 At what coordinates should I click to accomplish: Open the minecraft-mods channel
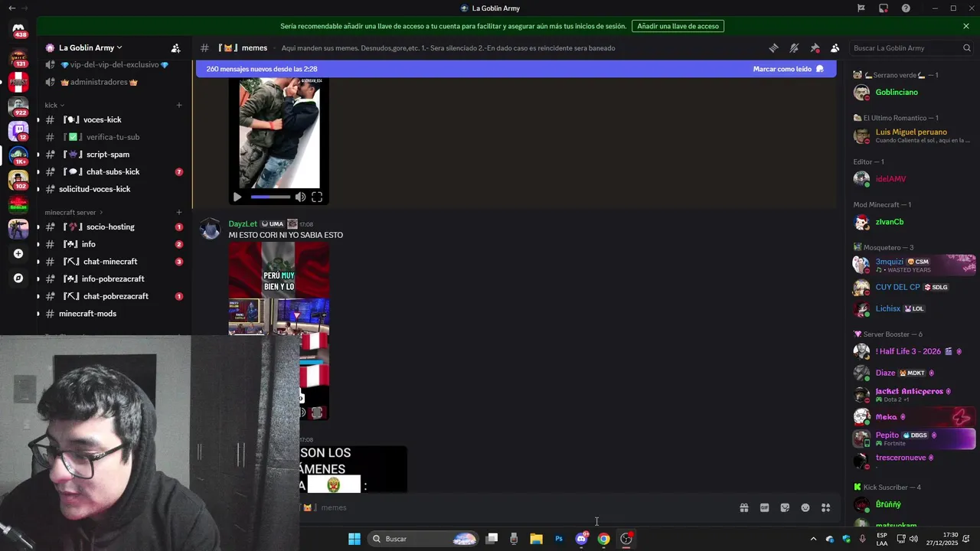point(113,314)
